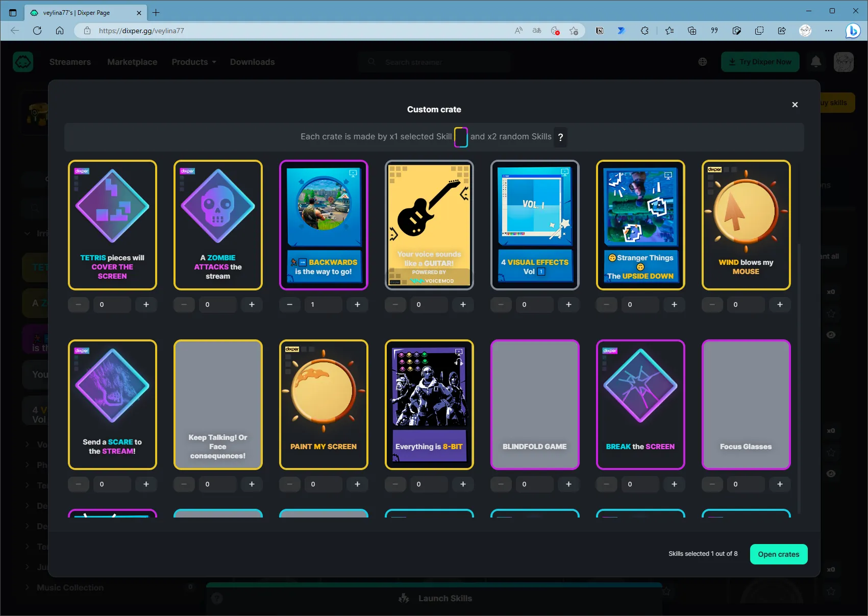Click Try Dixper Now button
This screenshot has width=868, height=616.
760,62
